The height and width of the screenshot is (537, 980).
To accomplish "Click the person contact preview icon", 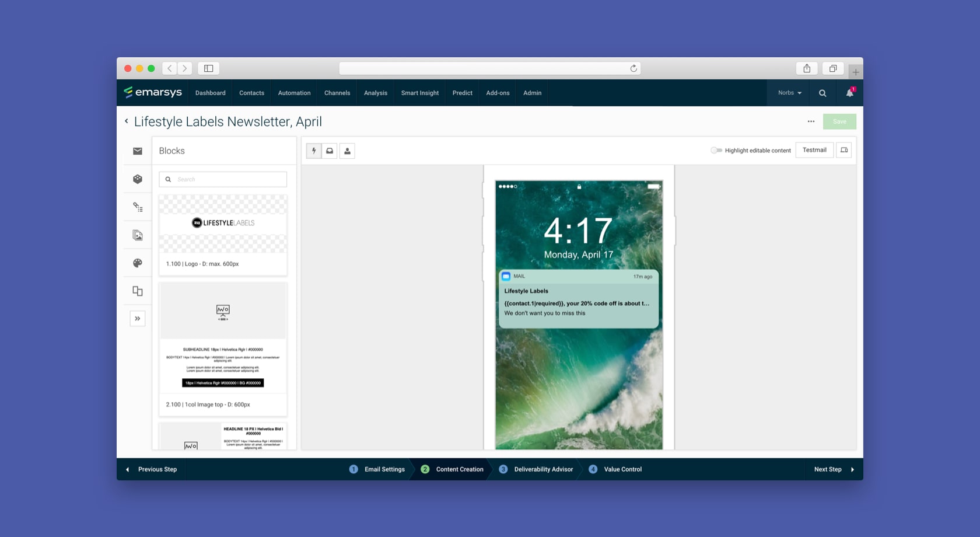I will tap(347, 151).
